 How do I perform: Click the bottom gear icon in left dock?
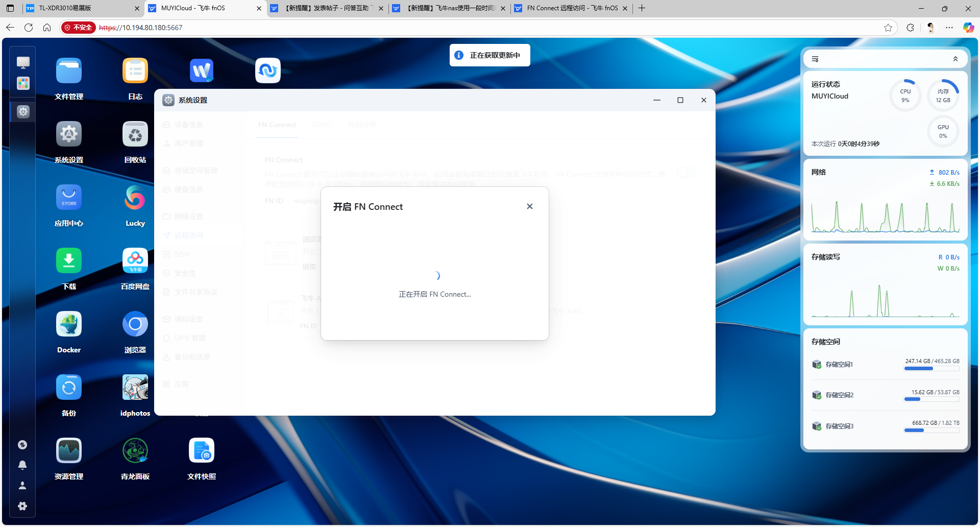coord(22,506)
